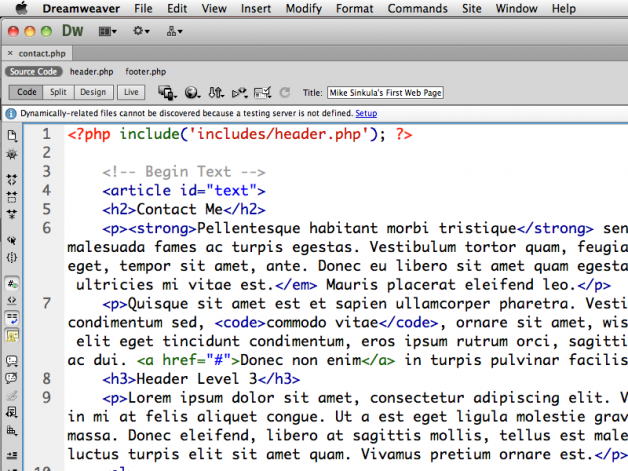
Task: Switch to related file header.php
Action: (91, 72)
